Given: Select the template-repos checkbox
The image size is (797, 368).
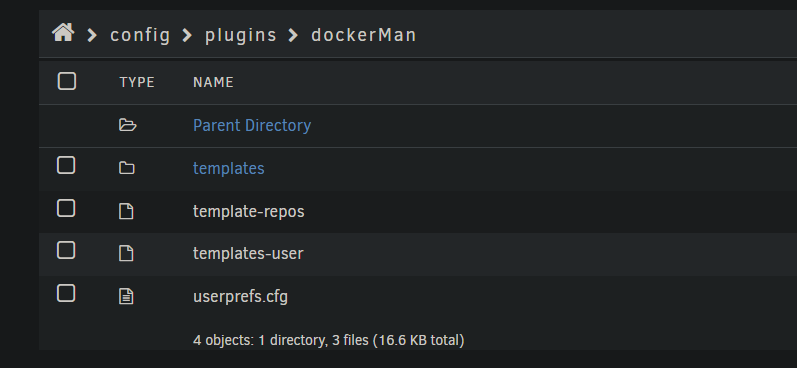Looking at the screenshot, I should (66, 208).
